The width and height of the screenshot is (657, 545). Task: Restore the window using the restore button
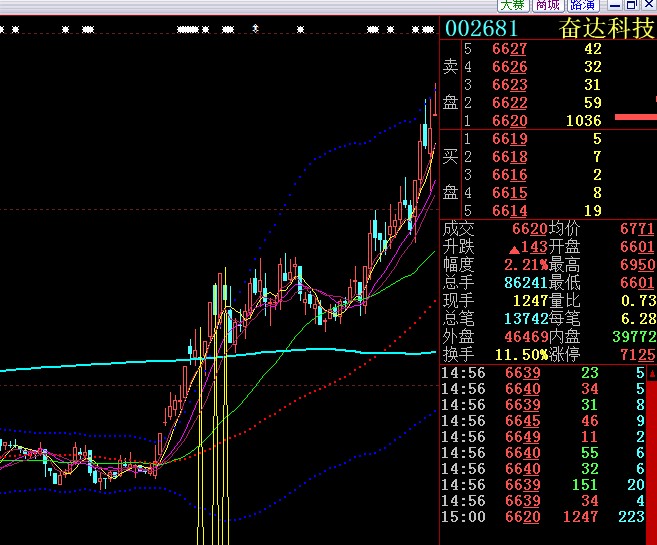[632, 5]
